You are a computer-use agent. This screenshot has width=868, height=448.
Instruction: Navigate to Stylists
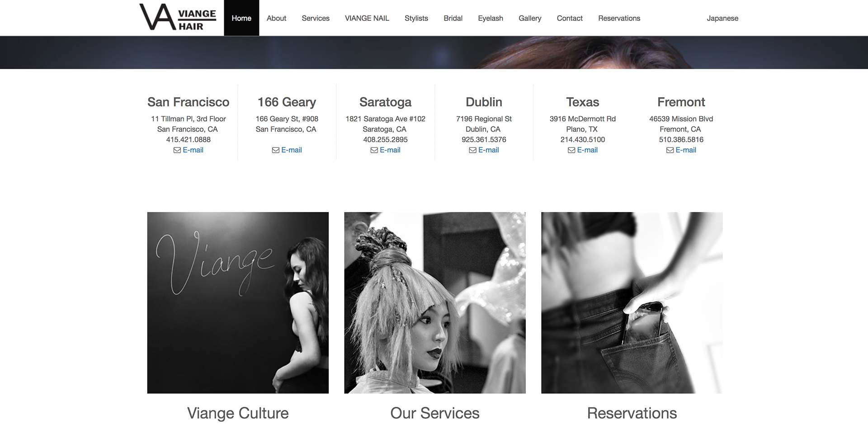point(416,18)
